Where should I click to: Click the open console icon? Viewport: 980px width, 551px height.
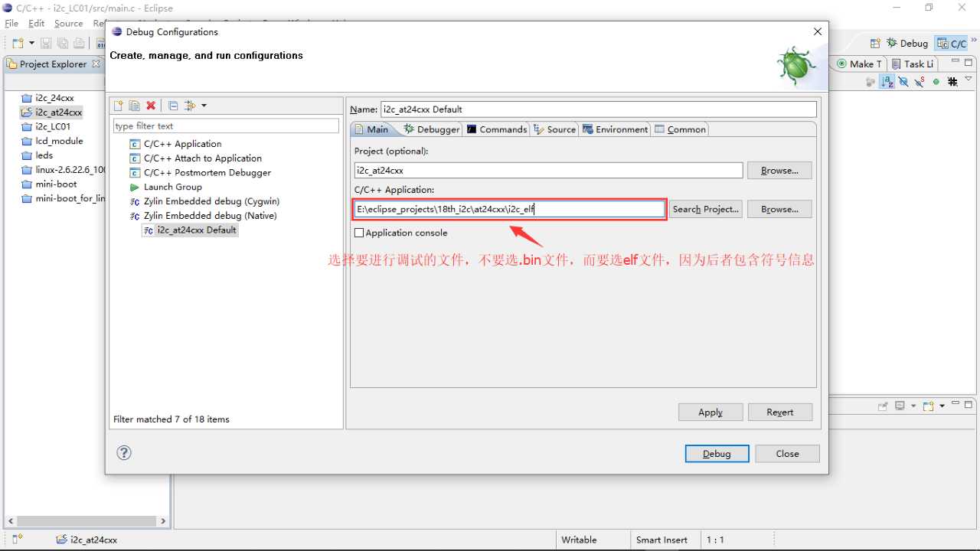click(x=929, y=406)
